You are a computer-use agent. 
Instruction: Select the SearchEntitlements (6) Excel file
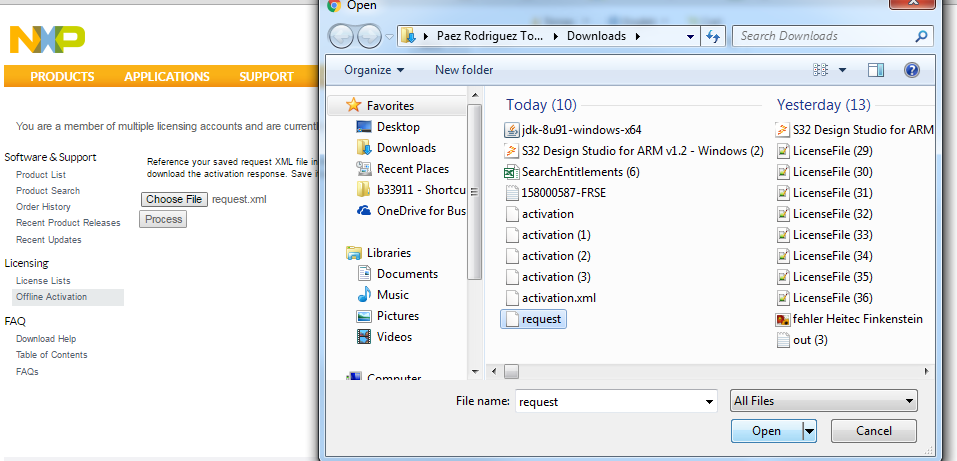click(571, 172)
